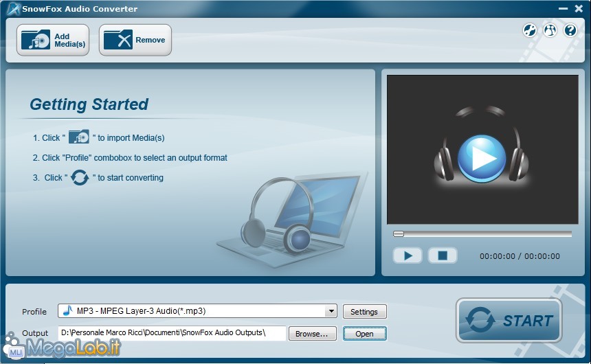Click the SnowFox app logo in title bar
The image size is (591, 364).
point(13,9)
